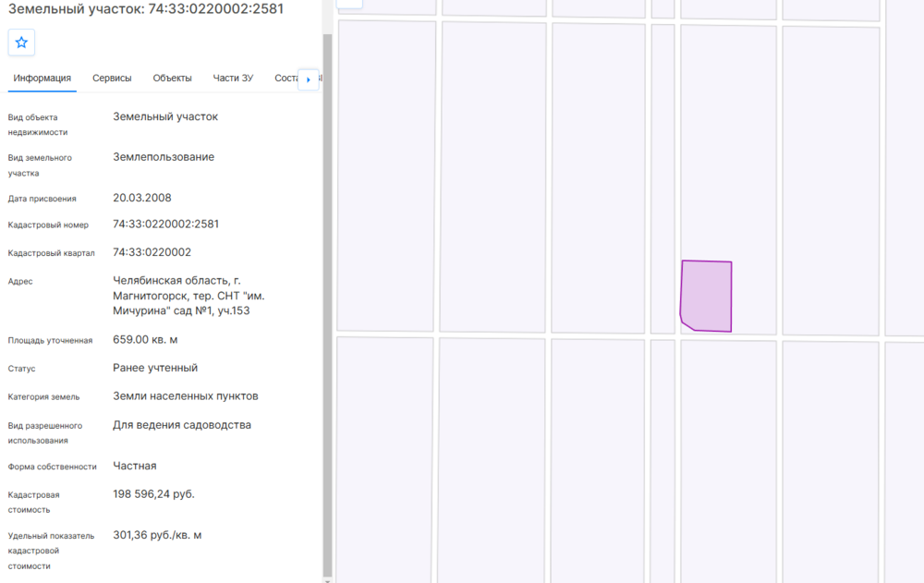924x583 pixels.
Task: Add parcel to favorites with star icon
Action: (x=21, y=43)
